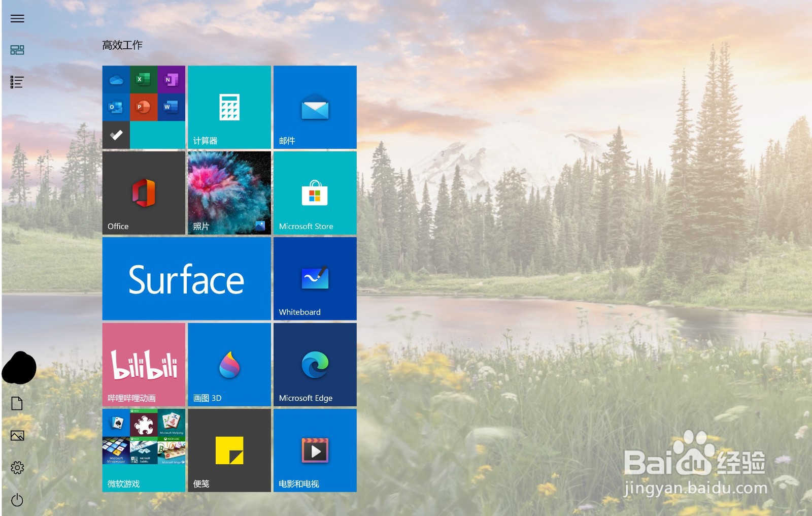Viewport: 812px width, 516px height.
Task: Launch the Office tile
Action: (144, 193)
